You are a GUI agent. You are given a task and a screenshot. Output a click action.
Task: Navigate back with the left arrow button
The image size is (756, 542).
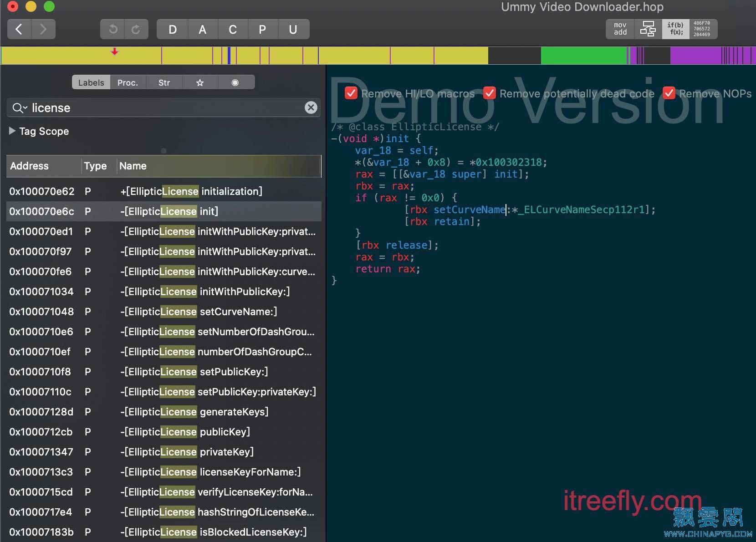click(x=19, y=29)
